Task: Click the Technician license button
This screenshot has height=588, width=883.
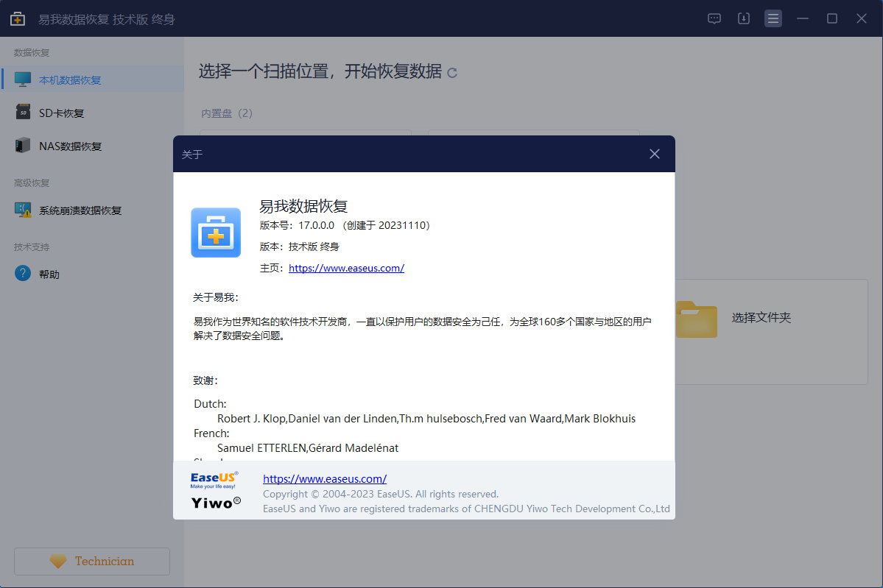Action: pos(92,561)
